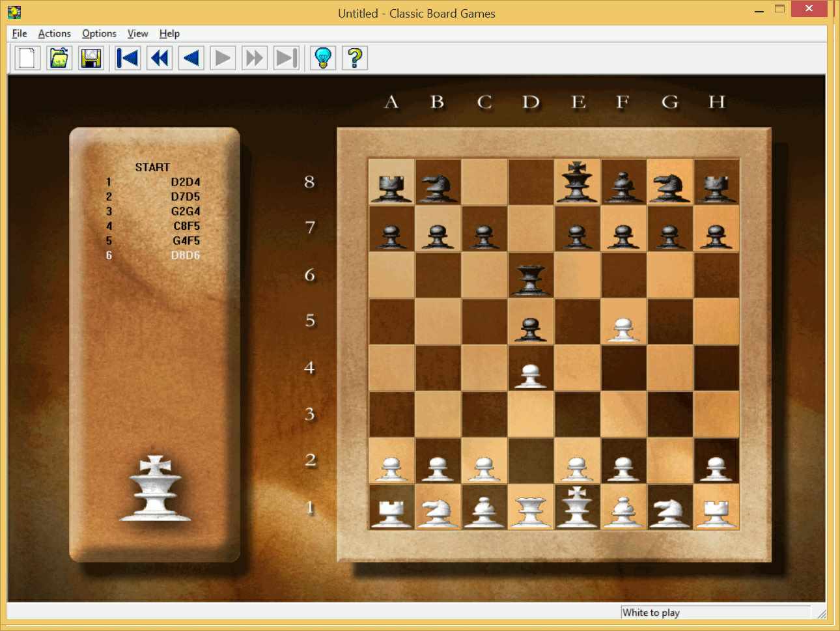Rewind several moves with double-left arrow
Screen dimensions: 840x631
[x=160, y=59]
